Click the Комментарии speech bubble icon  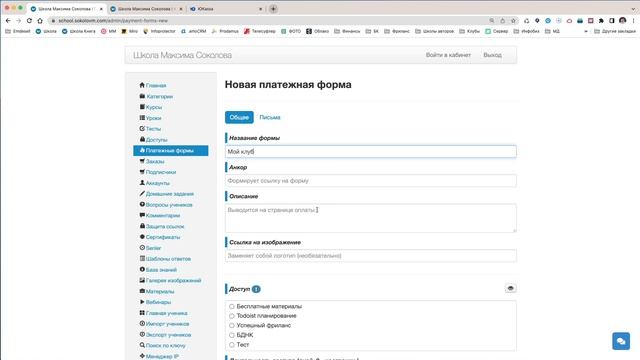coord(142,215)
